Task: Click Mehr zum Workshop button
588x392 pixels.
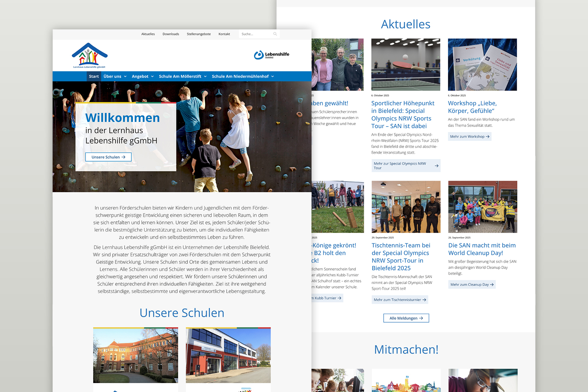Action: click(x=470, y=136)
